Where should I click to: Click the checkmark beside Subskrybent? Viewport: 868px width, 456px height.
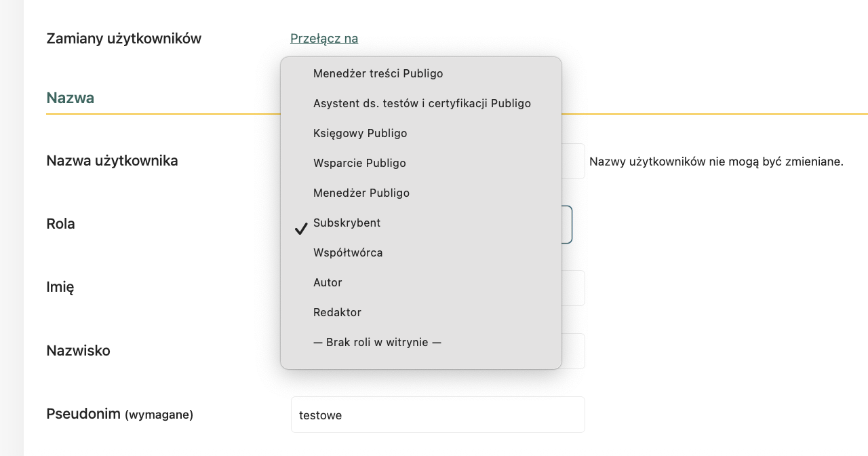301,229
